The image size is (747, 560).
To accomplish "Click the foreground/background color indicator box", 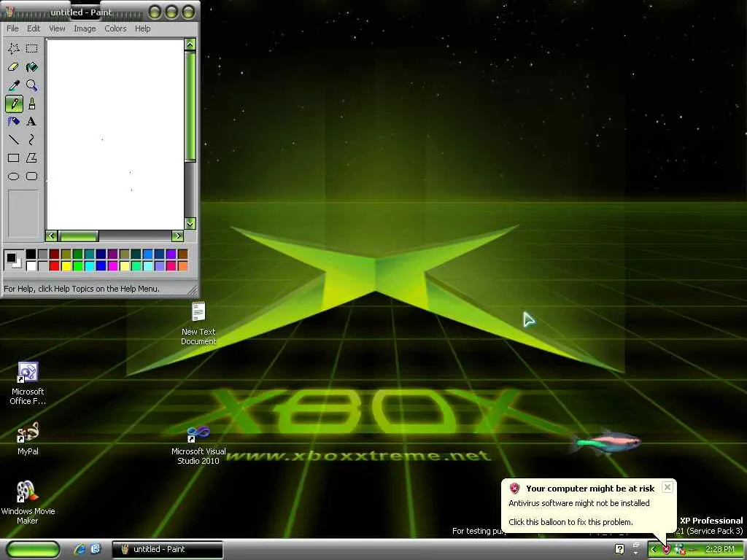I will tap(13, 260).
